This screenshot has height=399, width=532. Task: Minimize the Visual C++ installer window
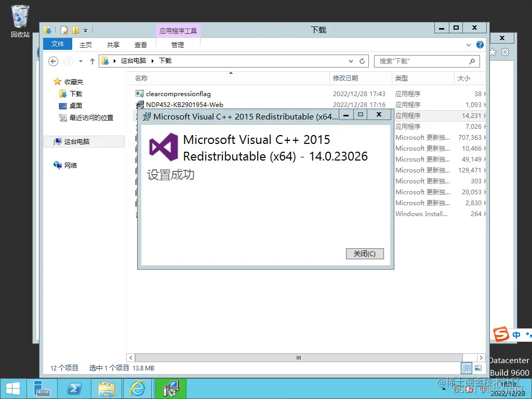tap(345, 115)
